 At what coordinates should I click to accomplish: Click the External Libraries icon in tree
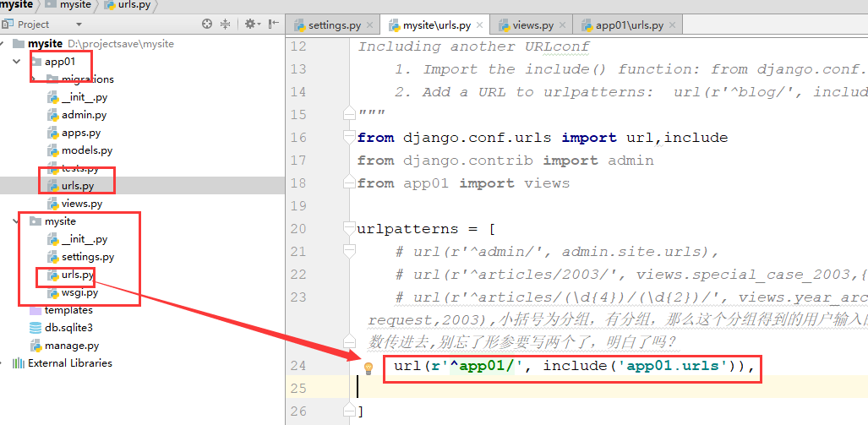[19, 363]
